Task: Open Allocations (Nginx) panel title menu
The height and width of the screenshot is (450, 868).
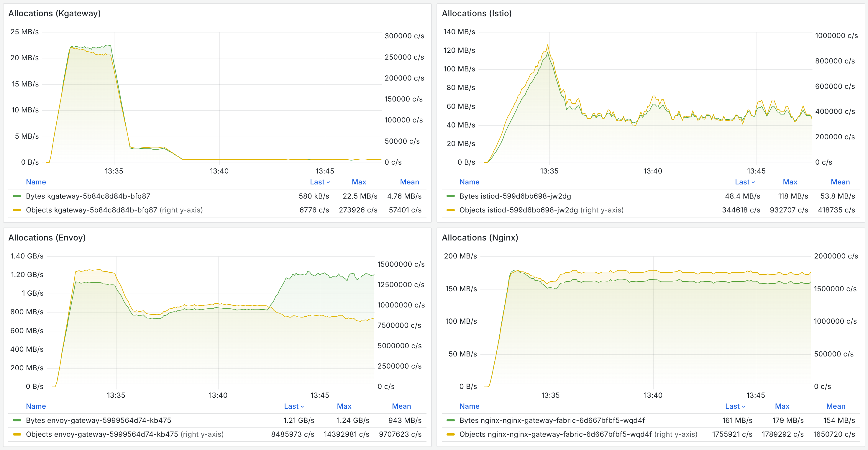Action: click(x=480, y=238)
